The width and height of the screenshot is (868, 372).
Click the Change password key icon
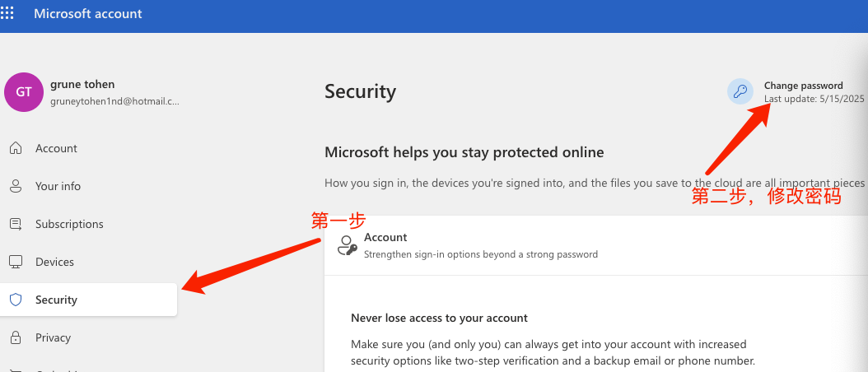pyautogui.click(x=740, y=91)
